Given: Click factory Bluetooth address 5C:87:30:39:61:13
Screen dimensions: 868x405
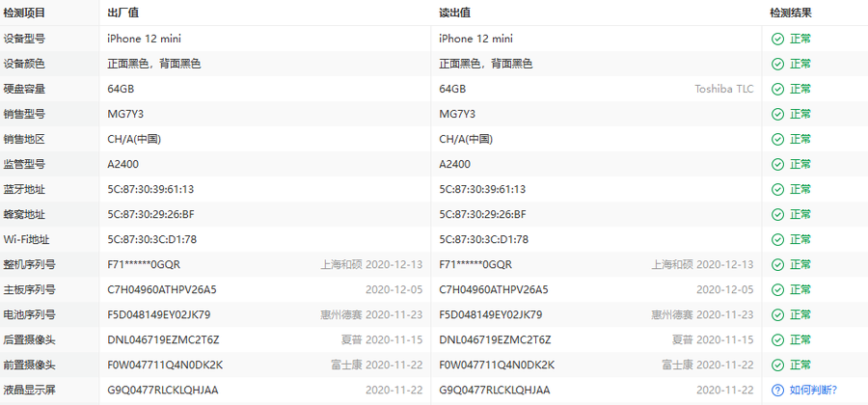Looking at the screenshot, I should click(x=150, y=189).
